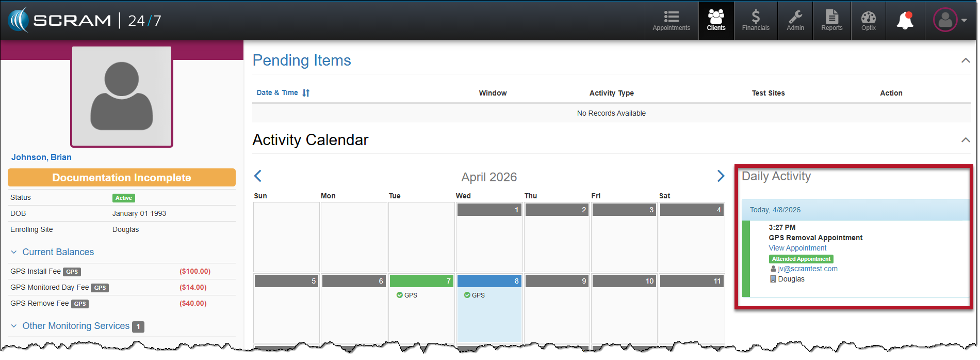Open the Reports document icon
This screenshot has width=980, height=360.
831,21
